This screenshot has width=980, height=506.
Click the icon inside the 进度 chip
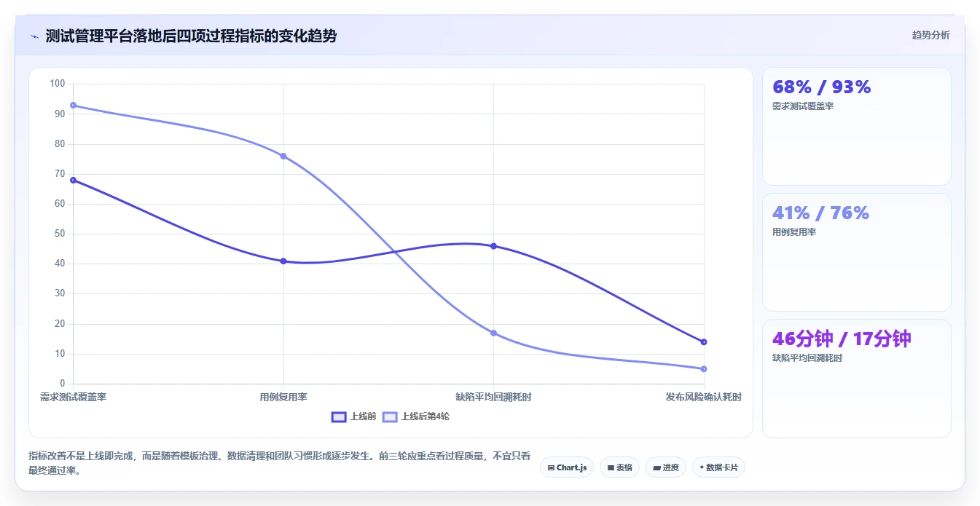click(656, 467)
